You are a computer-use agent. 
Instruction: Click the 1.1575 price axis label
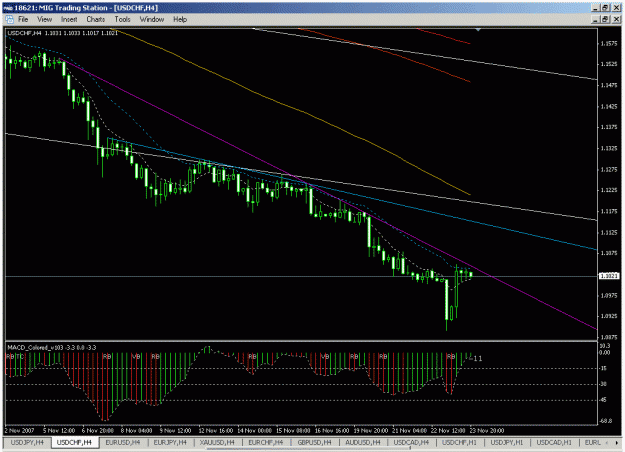tap(609, 43)
